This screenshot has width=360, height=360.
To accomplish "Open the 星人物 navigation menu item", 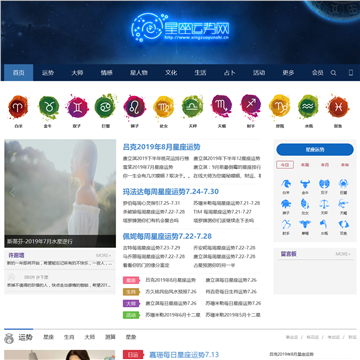I will (139, 73).
